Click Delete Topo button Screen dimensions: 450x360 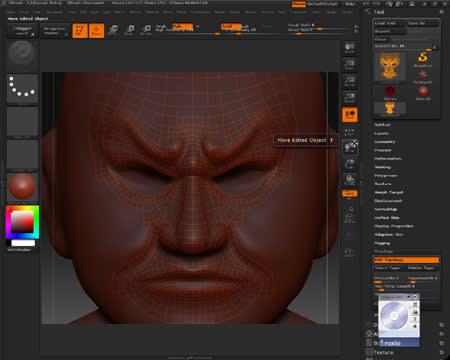(422, 268)
